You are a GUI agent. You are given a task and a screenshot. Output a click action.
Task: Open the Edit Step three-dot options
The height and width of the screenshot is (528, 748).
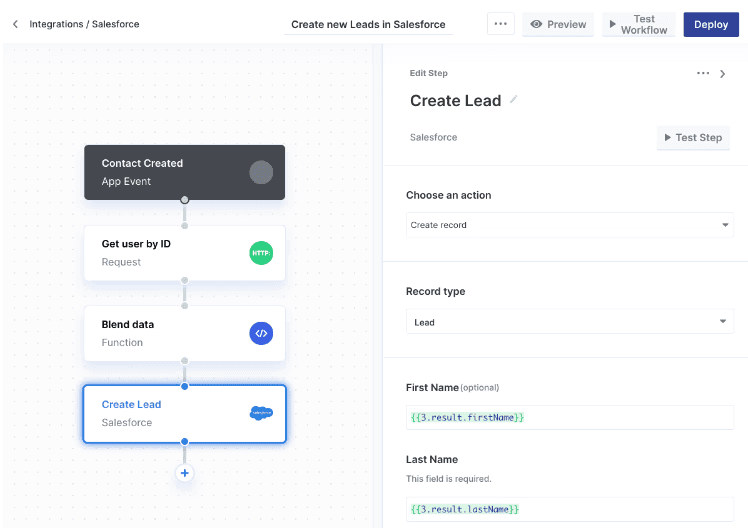pos(703,73)
